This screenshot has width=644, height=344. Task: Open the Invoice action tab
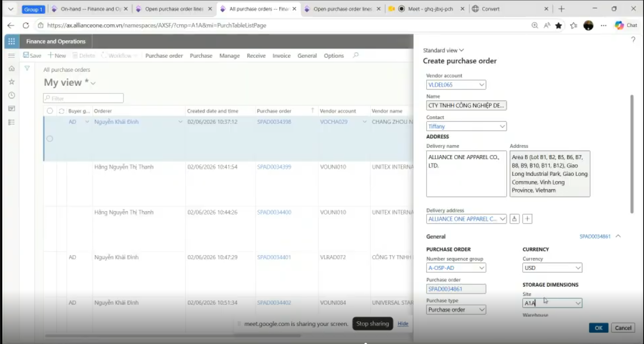tap(281, 56)
